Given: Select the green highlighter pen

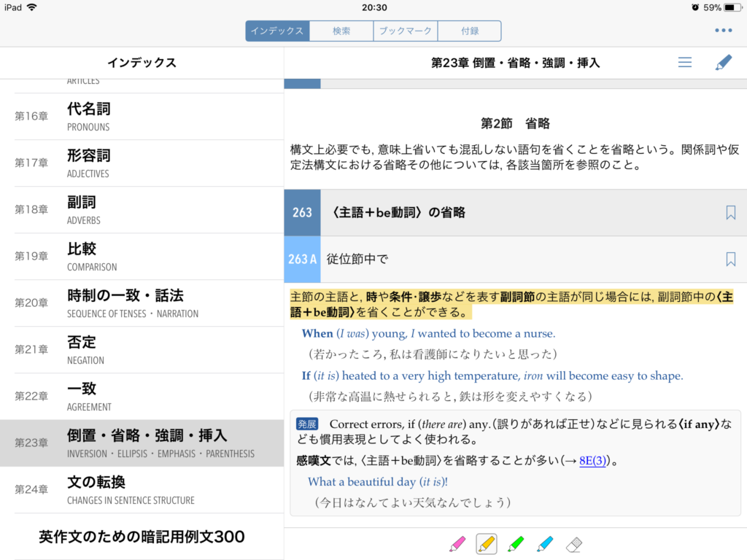Looking at the screenshot, I should click(x=516, y=543).
